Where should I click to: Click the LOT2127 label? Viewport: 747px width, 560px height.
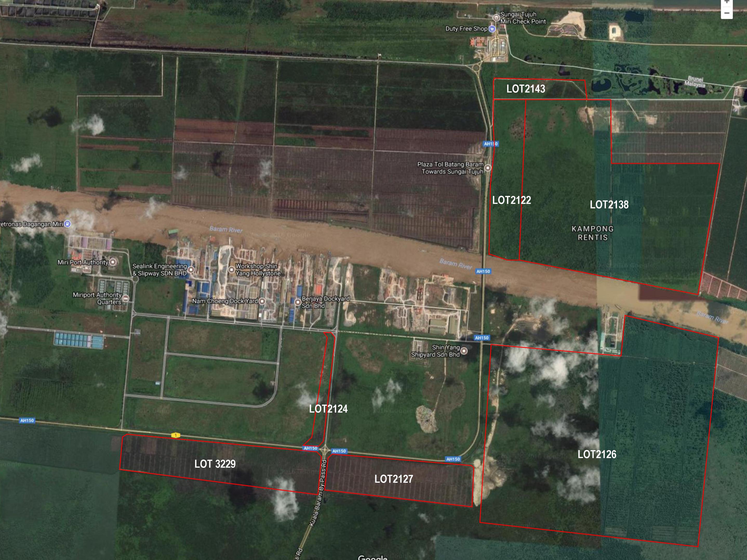click(394, 479)
